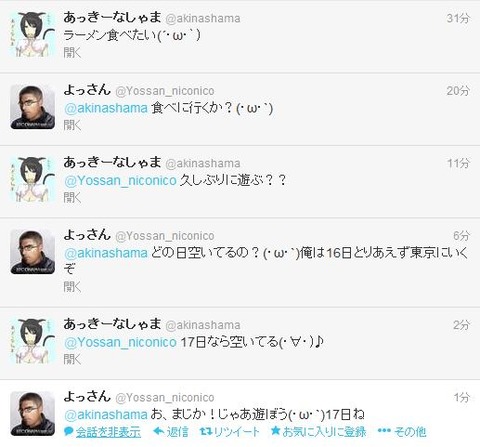Click Yossan's avatar in the bottom tweet
The image size is (480, 447).
point(33,413)
